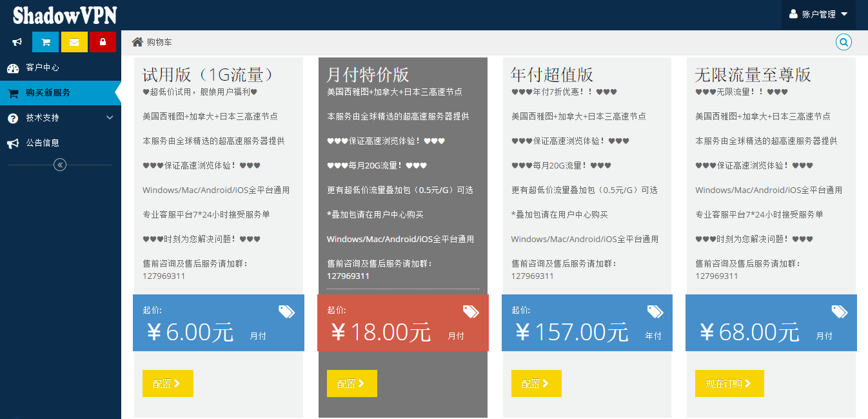Click price tag icon on ¥6.00 panel
868x419 pixels.
pos(286,312)
